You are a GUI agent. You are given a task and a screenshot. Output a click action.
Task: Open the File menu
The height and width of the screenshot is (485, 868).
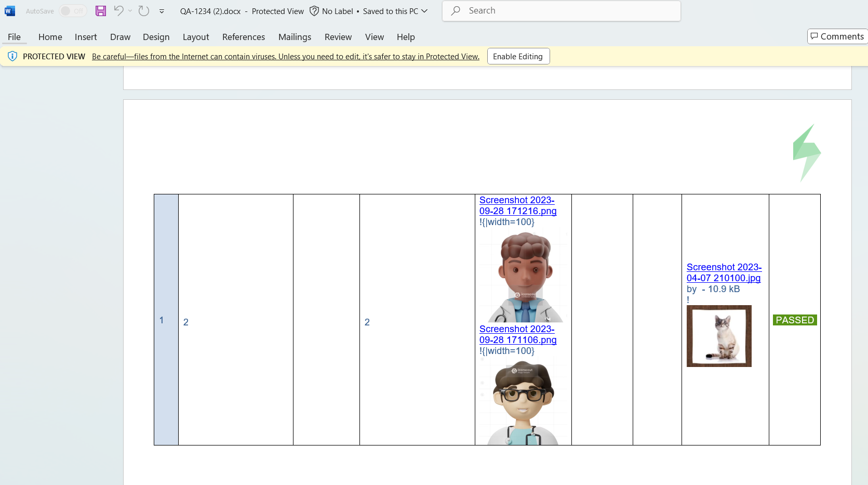tap(14, 37)
